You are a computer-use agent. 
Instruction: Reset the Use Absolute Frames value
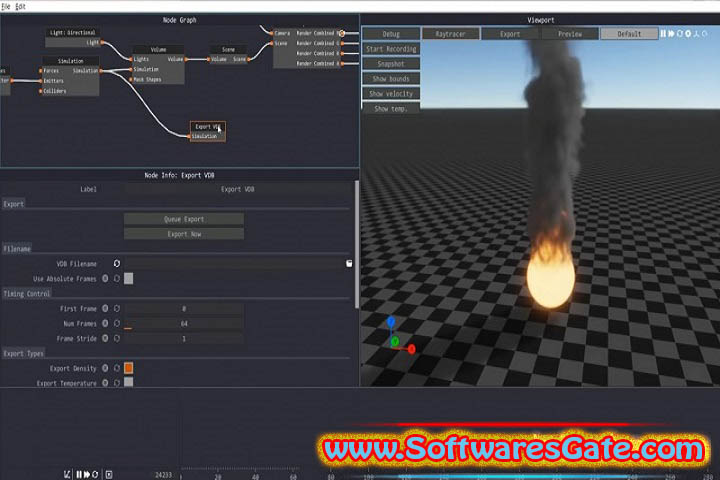[117, 278]
